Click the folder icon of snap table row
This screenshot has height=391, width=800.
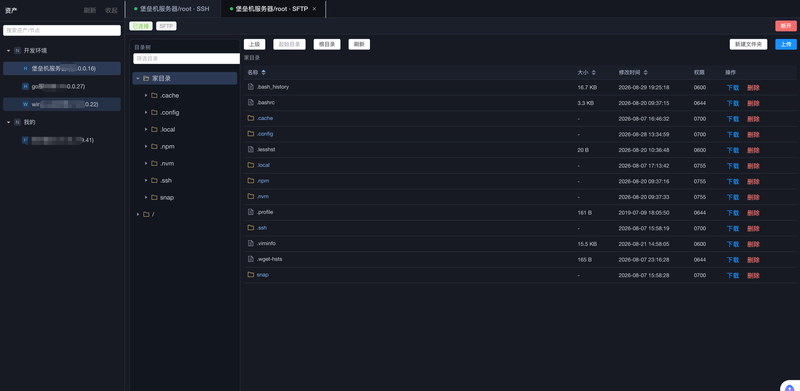click(x=251, y=275)
